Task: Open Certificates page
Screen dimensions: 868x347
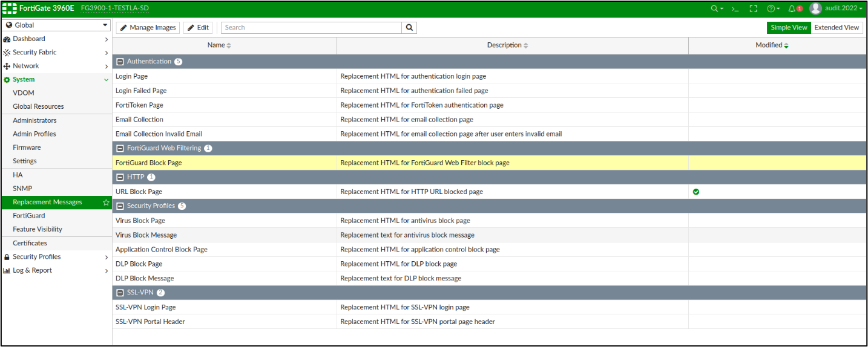Action: coord(56,243)
